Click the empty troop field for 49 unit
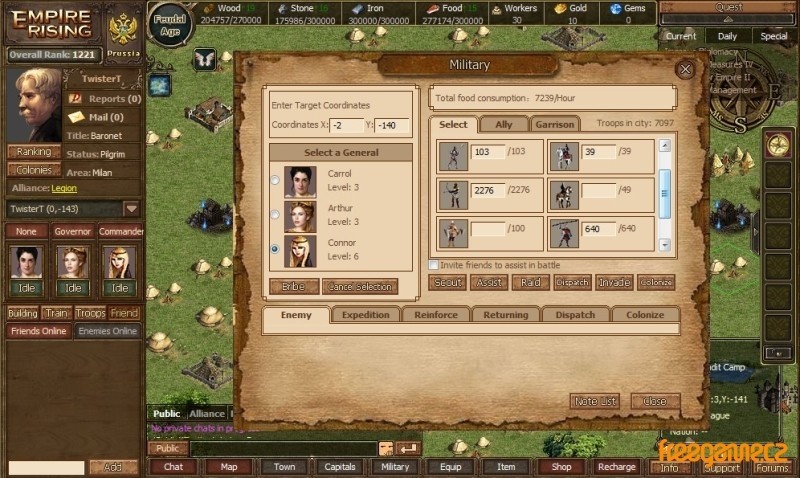 coord(598,190)
